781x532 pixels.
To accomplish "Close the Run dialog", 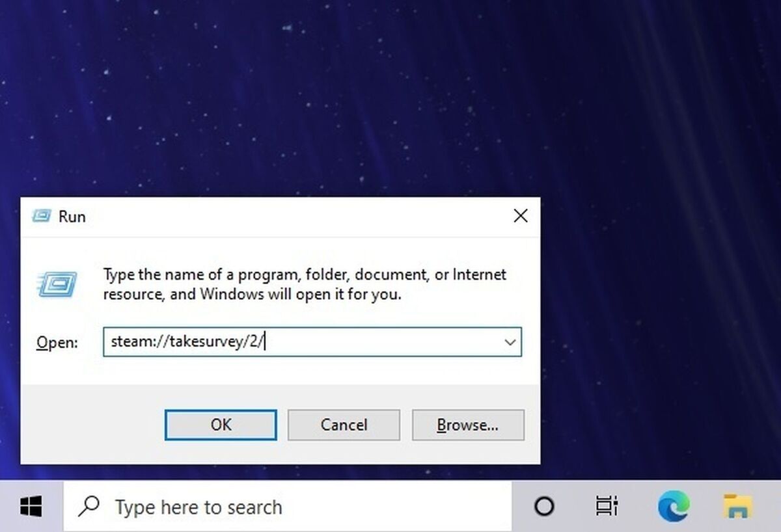I will click(x=520, y=216).
